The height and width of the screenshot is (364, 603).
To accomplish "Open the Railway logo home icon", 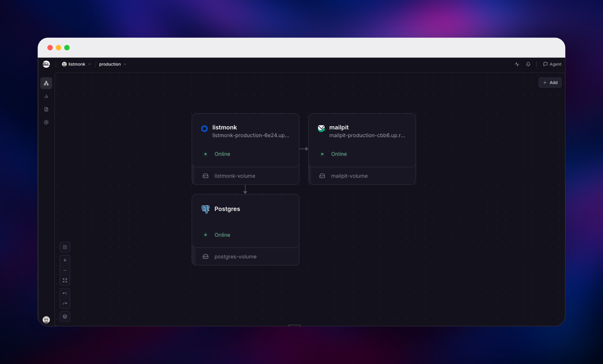I will (x=46, y=64).
